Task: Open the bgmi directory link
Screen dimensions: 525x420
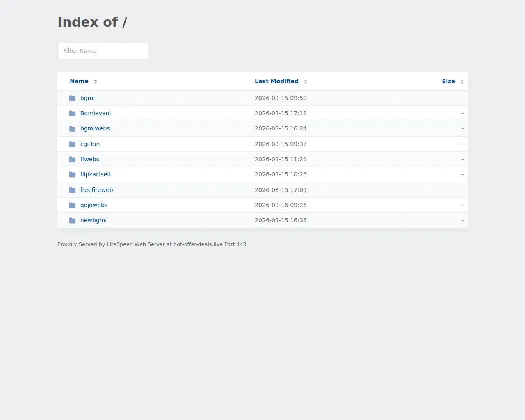Action: click(87, 98)
